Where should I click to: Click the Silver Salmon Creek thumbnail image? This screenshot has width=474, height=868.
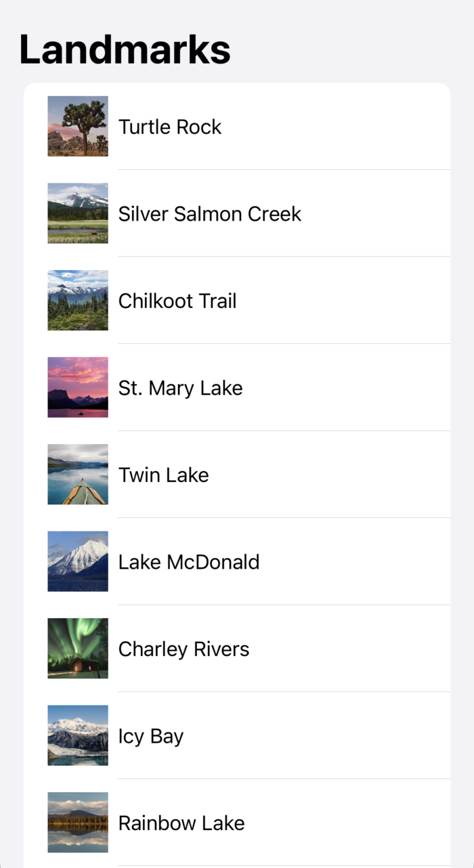(x=78, y=213)
